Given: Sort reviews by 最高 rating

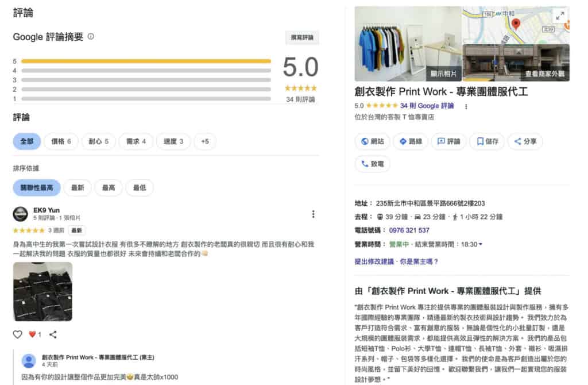Looking at the screenshot, I should tap(109, 188).
